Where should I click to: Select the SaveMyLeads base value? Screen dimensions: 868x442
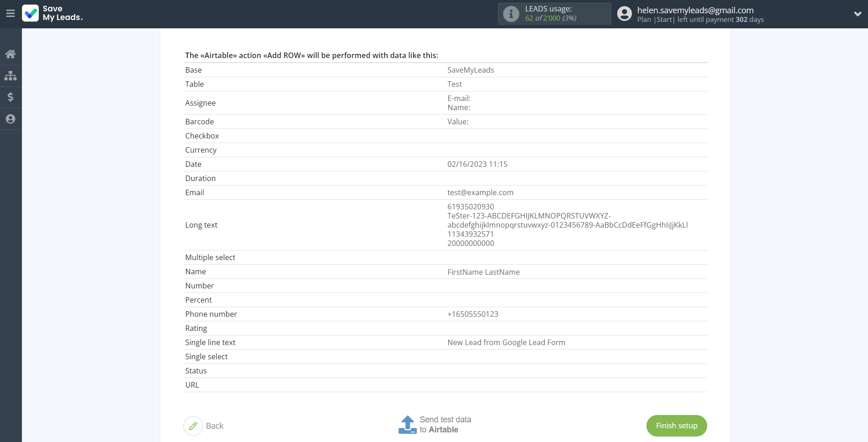click(471, 70)
